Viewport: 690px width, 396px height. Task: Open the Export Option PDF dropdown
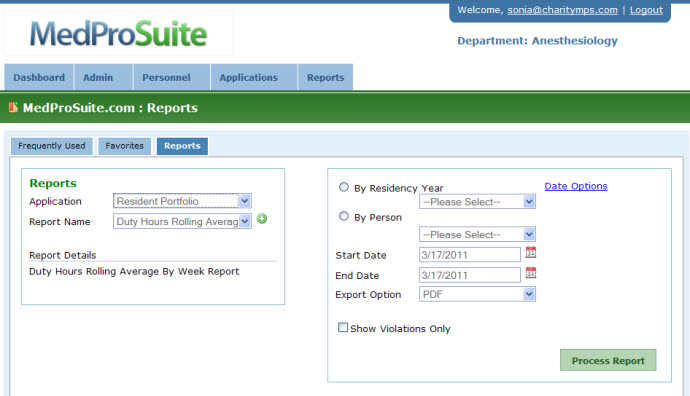tap(477, 294)
